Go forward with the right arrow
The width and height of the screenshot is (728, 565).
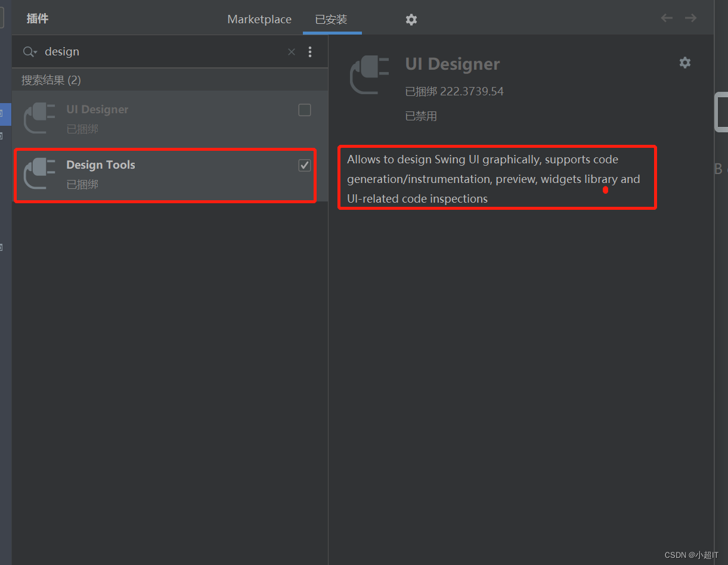690,18
